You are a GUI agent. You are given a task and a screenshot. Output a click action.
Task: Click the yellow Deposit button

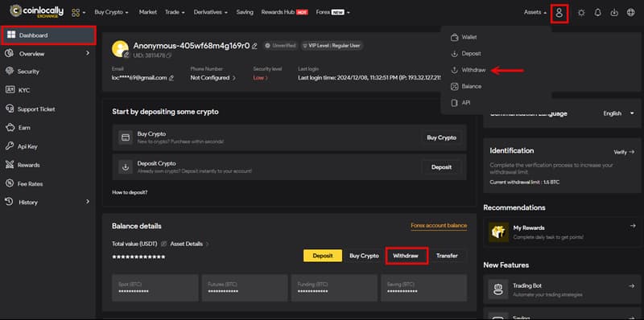pyautogui.click(x=323, y=256)
